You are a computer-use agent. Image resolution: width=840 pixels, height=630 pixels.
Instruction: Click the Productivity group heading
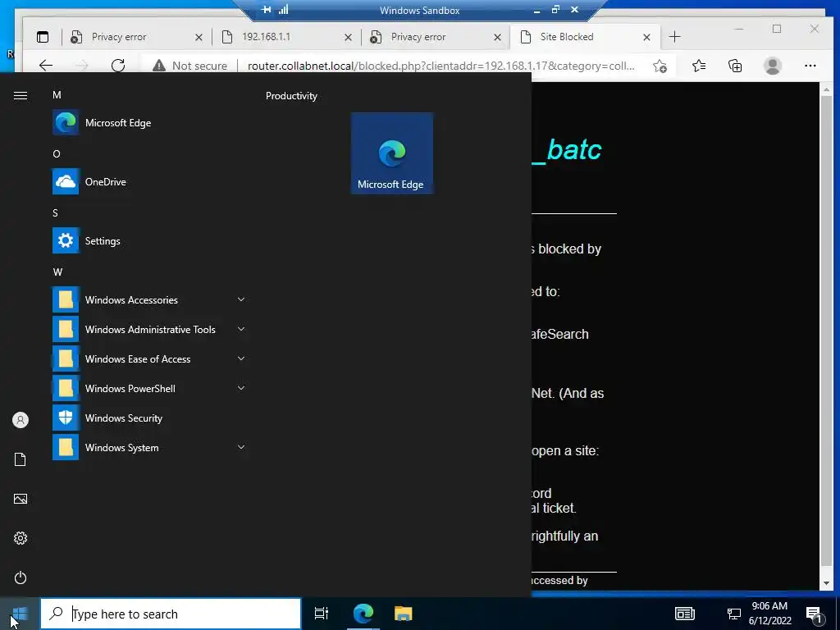[x=291, y=96]
